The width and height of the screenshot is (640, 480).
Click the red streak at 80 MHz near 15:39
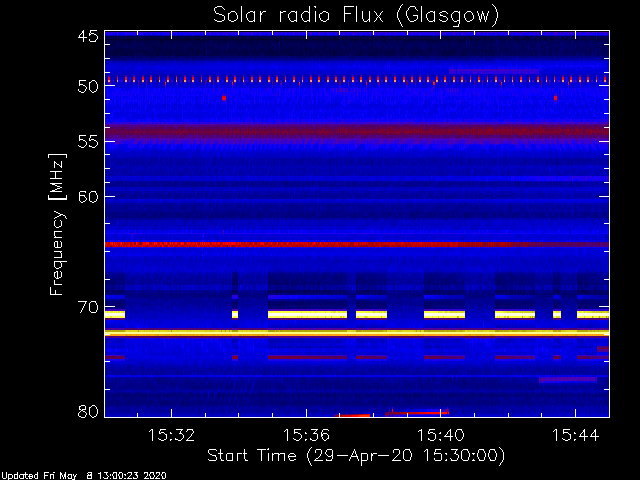click(x=417, y=413)
